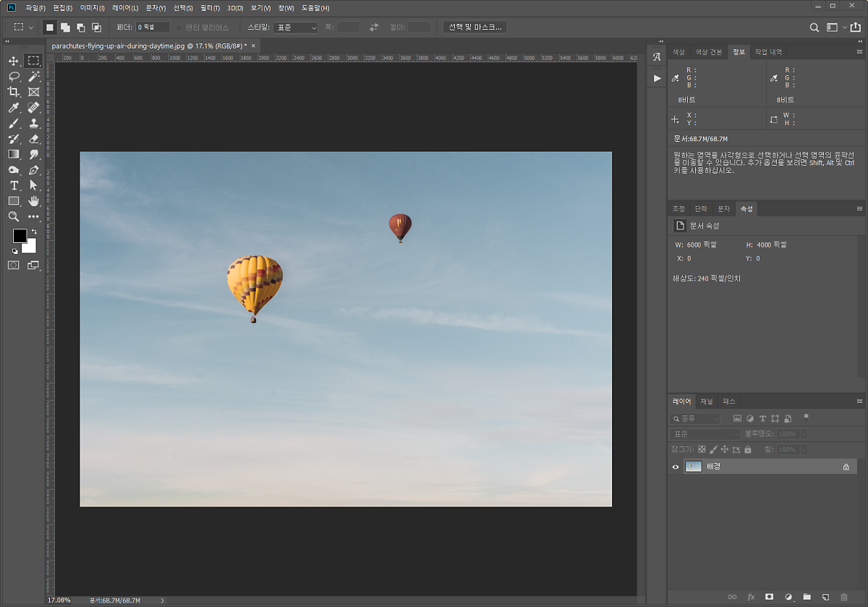
Task: Toggle Quick Mask mode in toolbar
Action: click(x=14, y=266)
